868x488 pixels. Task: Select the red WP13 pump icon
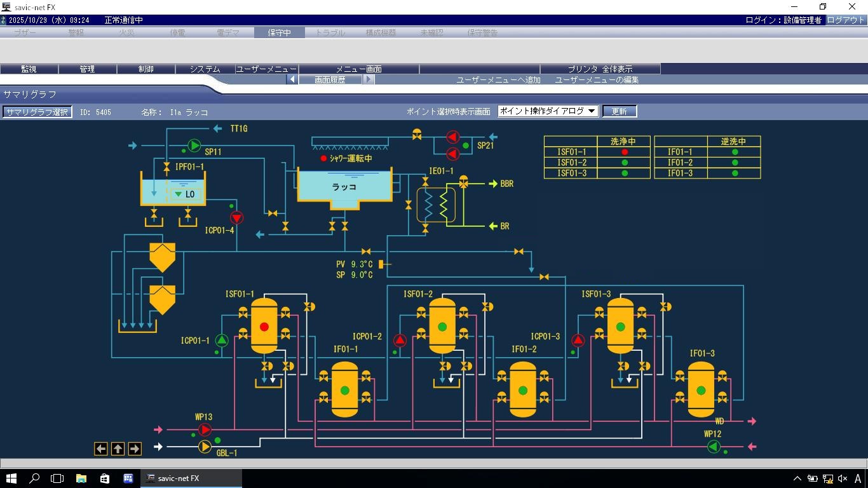pos(205,430)
